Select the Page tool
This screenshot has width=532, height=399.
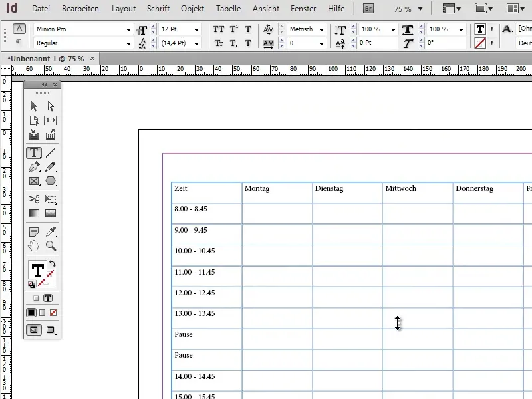tap(34, 120)
